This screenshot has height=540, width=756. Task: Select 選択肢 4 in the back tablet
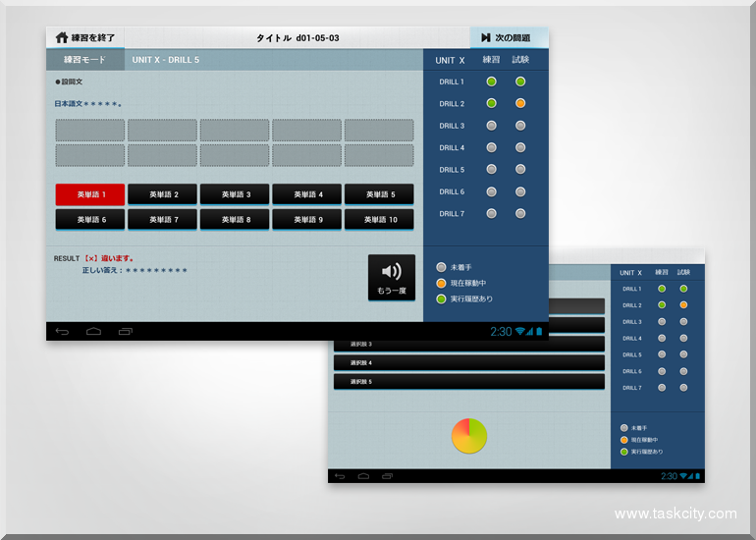coord(468,363)
